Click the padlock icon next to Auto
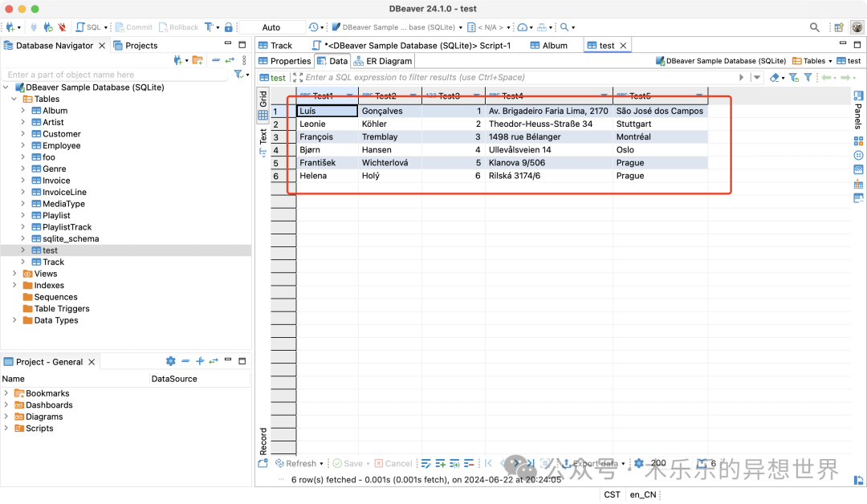The height and width of the screenshot is (504, 867). (x=228, y=27)
